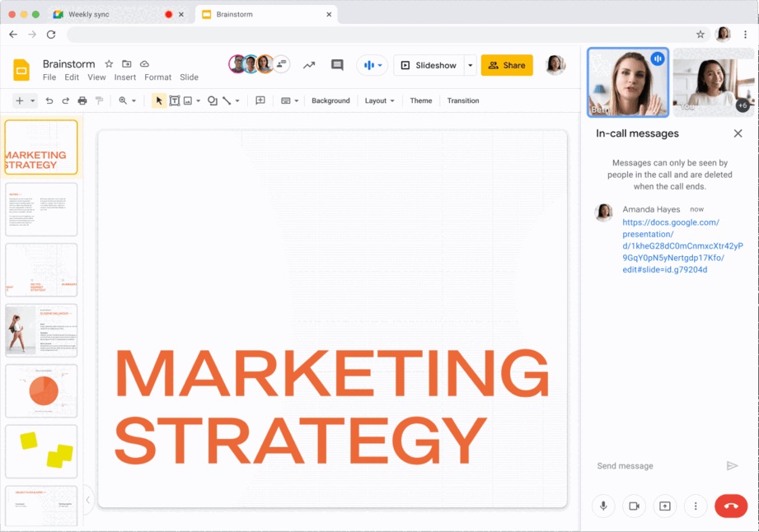Open comment history speech bubble icon
Screen dimensions: 759x532
[x=337, y=65]
